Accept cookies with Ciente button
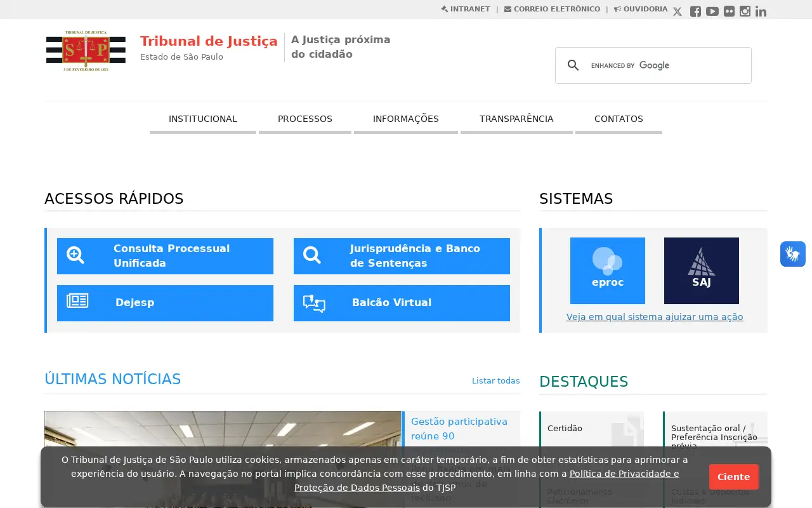 [734, 477]
